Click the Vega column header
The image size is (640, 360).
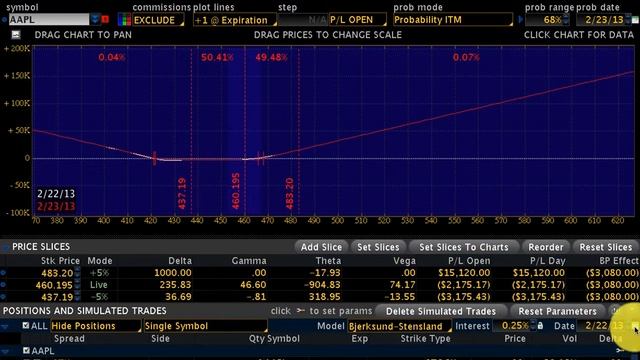[404, 261]
